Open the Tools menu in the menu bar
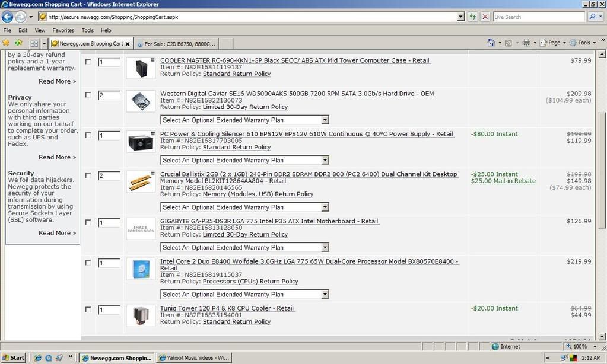This screenshot has width=607, height=364. [x=87, y=30]
